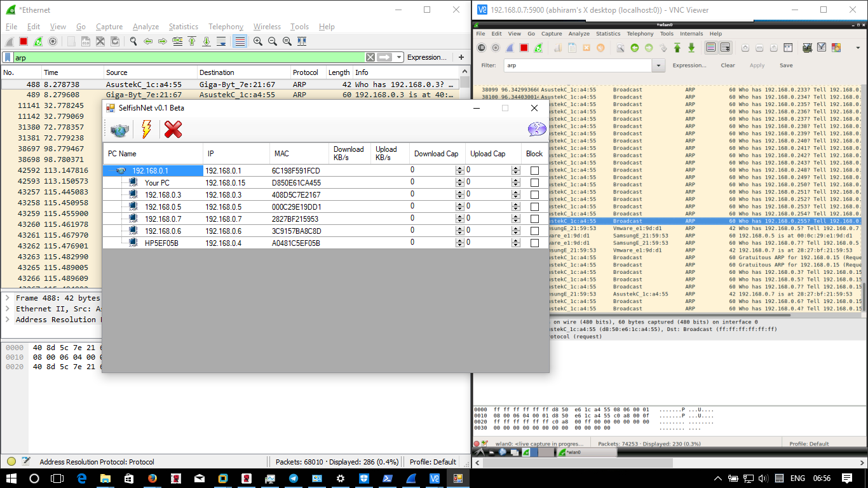The width and height of the screenshot is (868, 488).
Task: Open Microsoft Edge from the taskbar
Action: tap(82, 478)
